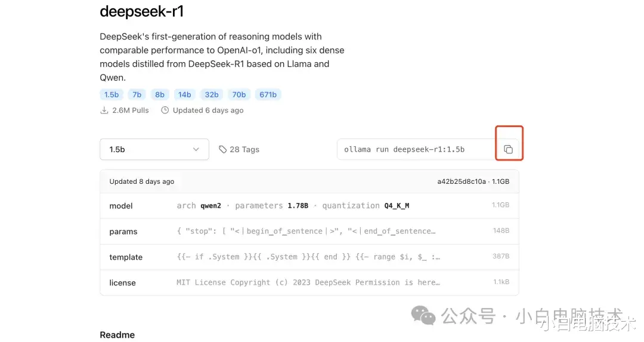
Task: Choose the 8b model tag
Action: tap(160, 94)
